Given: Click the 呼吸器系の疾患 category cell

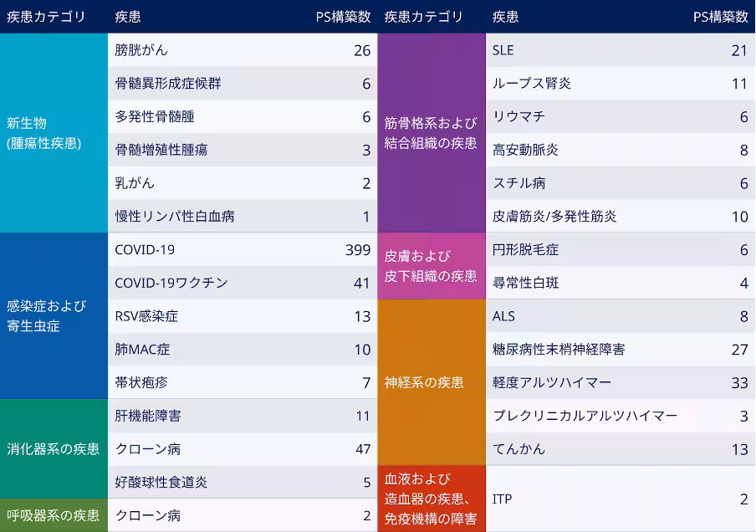Looking at the screenshot, I should 54,515.
